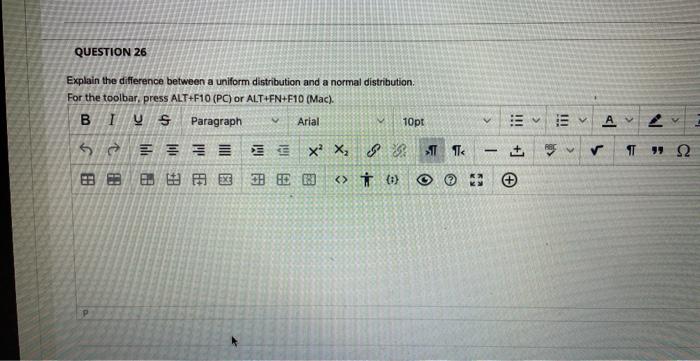Viewport: 700px width, 361px height.
Task: Align text left
Action: tap(146, 151)
